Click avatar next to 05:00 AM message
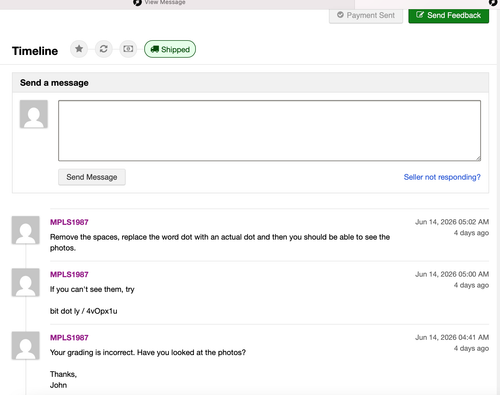500x395 pixels. (26, 282)
